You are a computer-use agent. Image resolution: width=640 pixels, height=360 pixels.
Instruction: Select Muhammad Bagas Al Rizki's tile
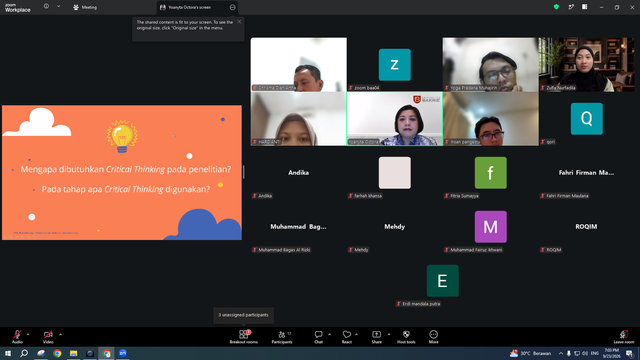299,227
